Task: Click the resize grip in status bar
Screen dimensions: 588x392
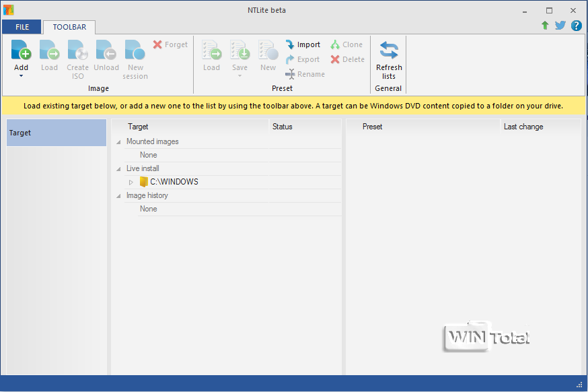Action: [579, 385]
